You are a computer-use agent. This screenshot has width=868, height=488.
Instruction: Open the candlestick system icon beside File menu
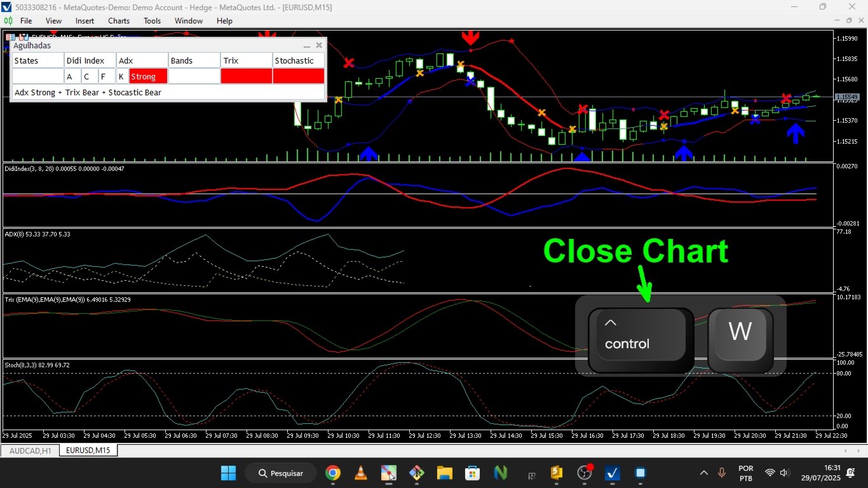coord(10,21)
